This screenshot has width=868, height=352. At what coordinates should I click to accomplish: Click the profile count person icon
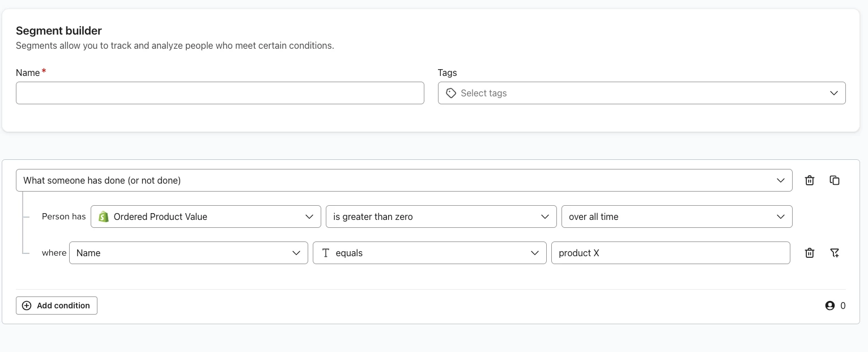[830, 306]
